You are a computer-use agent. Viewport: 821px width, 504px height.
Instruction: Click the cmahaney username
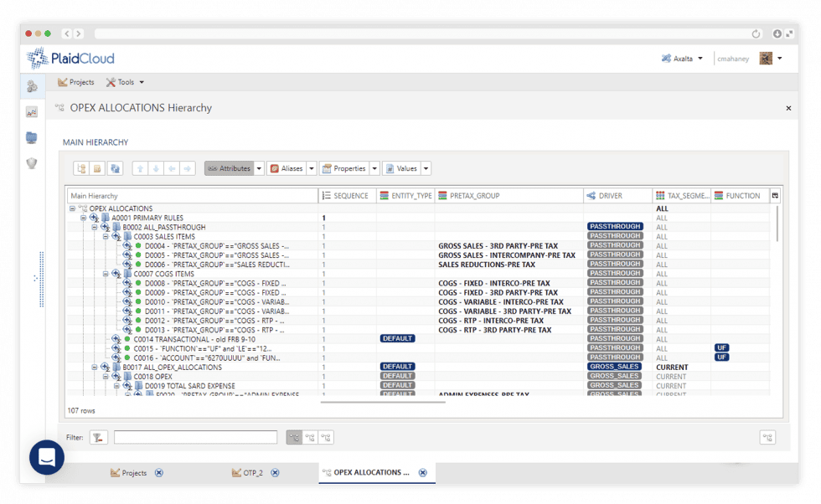coord(733,59)
